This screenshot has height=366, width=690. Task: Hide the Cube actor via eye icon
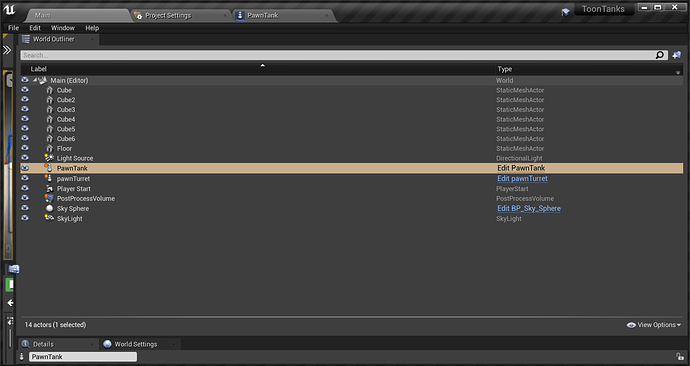[25, 90]
